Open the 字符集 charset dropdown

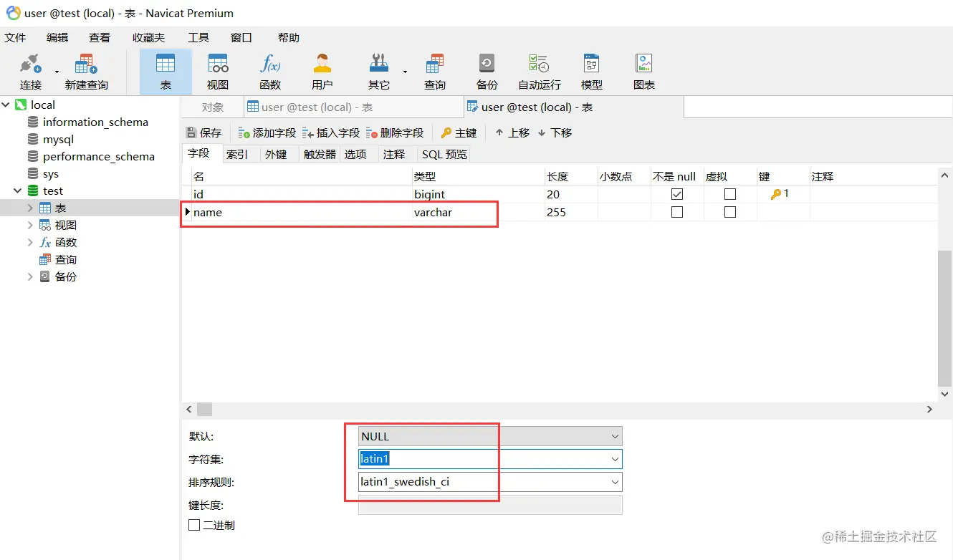[x=615, y=459]
